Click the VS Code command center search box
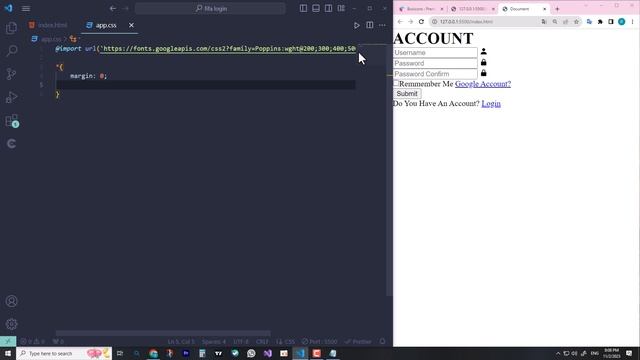Image resolution: width=640 pixels, height=360 pixels. [210, 9]
